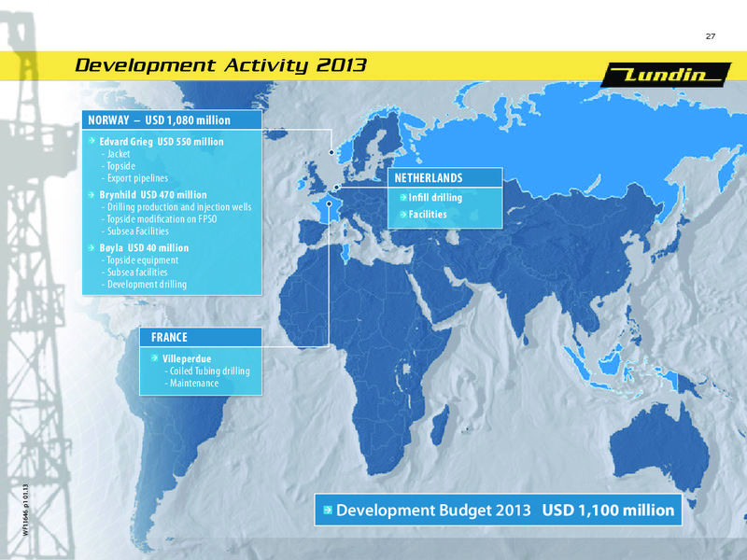747x560 pixels.
Task: Click the Villeperdue heading
Action: [x=187, y=358]
